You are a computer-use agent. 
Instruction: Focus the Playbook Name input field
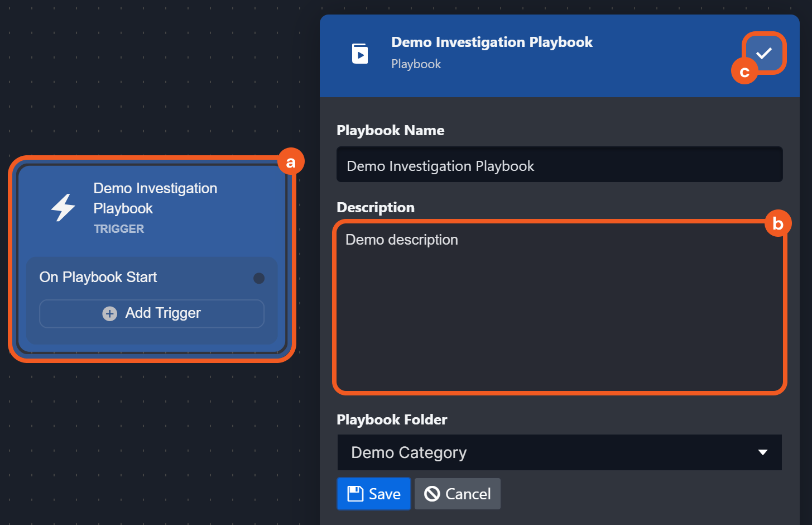[x=559, y=165]
